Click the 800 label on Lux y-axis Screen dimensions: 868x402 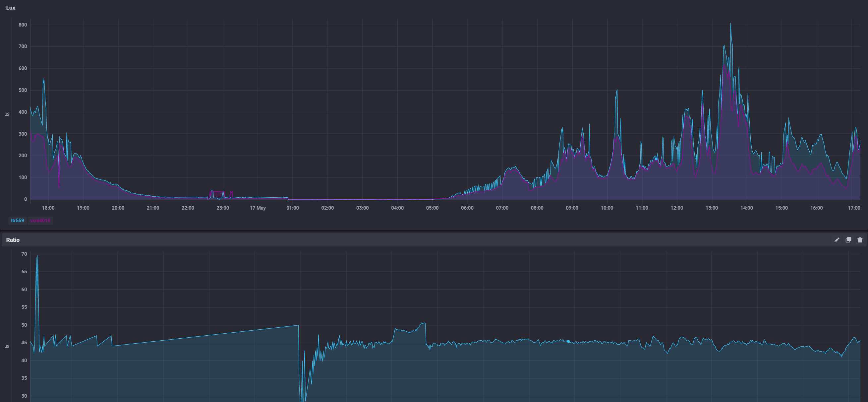coord(23,25)
